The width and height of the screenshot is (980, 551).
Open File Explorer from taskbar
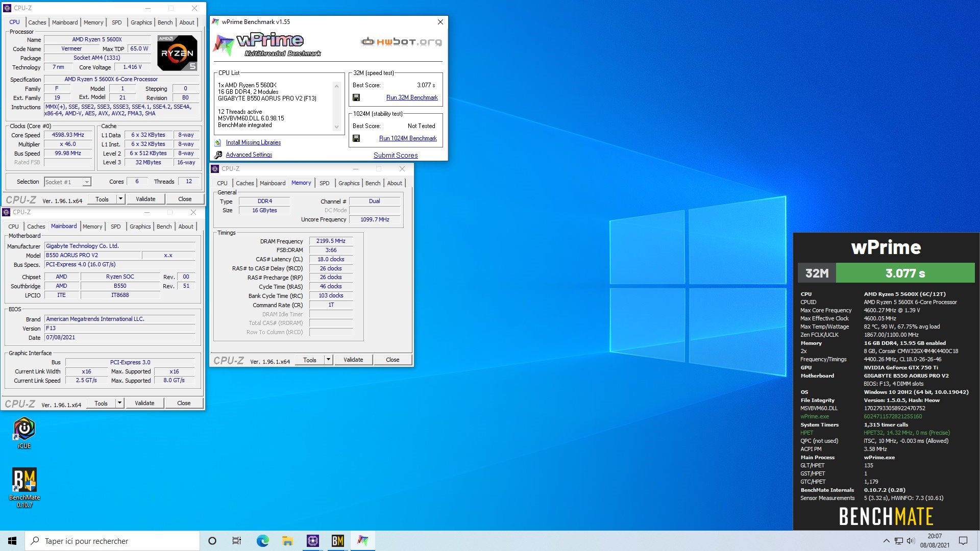tap(287, 541)
